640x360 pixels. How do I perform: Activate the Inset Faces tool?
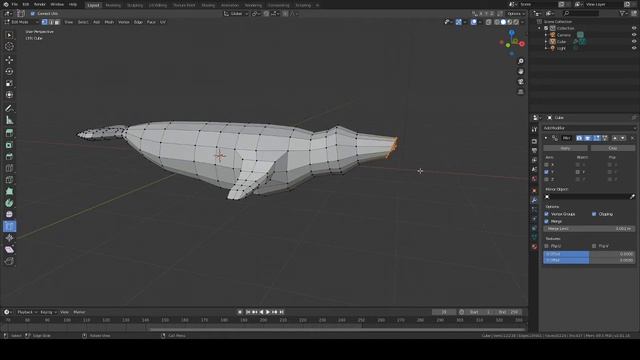point(9,145)
